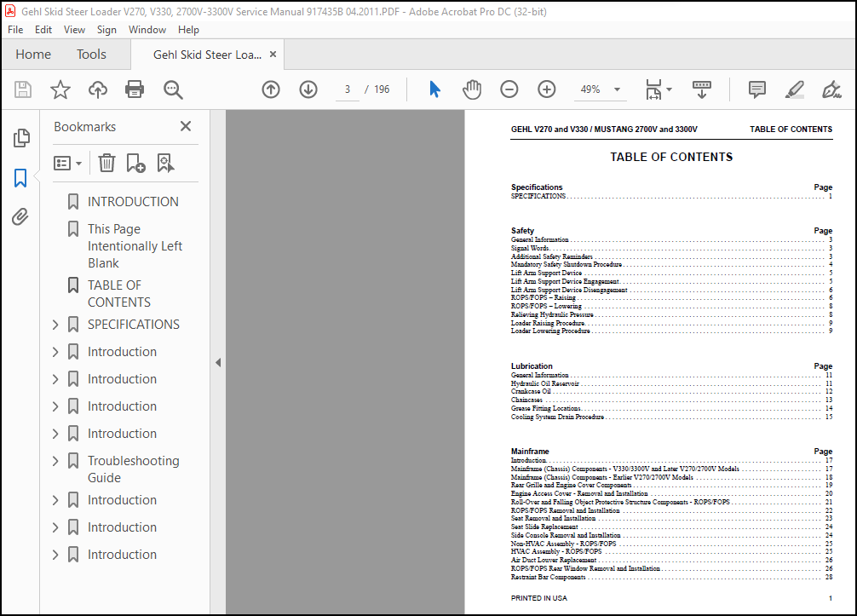857x616 pixels.
Task: Expand the SPECIFICATIONS bookmark
Action: tap(55, 325)
